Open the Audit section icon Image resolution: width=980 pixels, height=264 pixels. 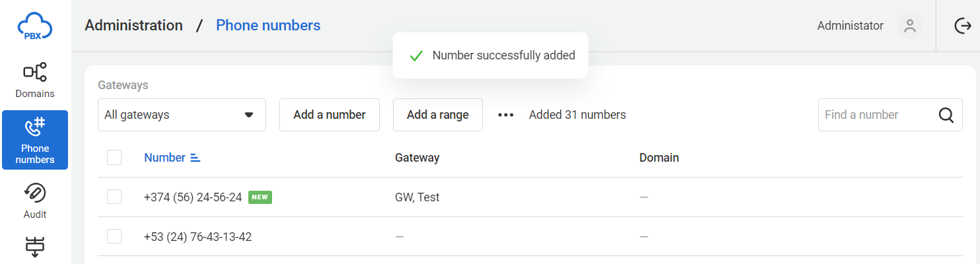35,193
